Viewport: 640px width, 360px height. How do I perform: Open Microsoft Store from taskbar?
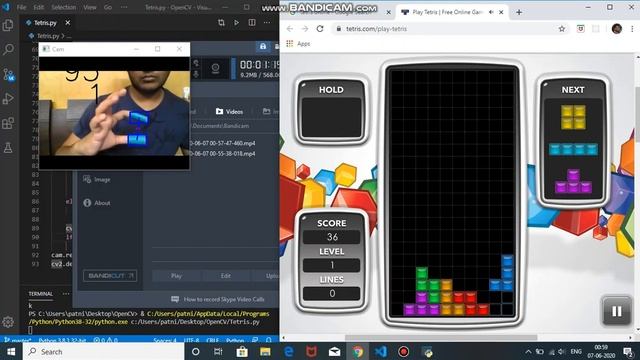tap(242, 351)
